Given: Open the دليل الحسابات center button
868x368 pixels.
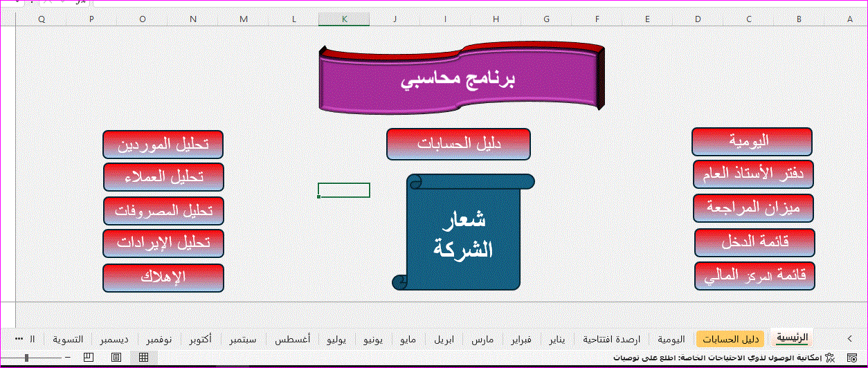Looking at the screenshot, I should pos(459,144).
